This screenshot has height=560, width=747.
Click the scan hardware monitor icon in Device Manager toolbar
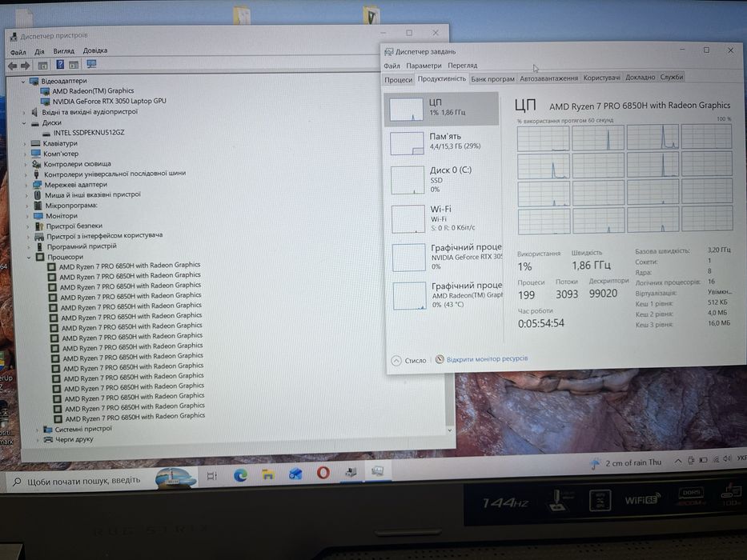click(x=91, y=64)
